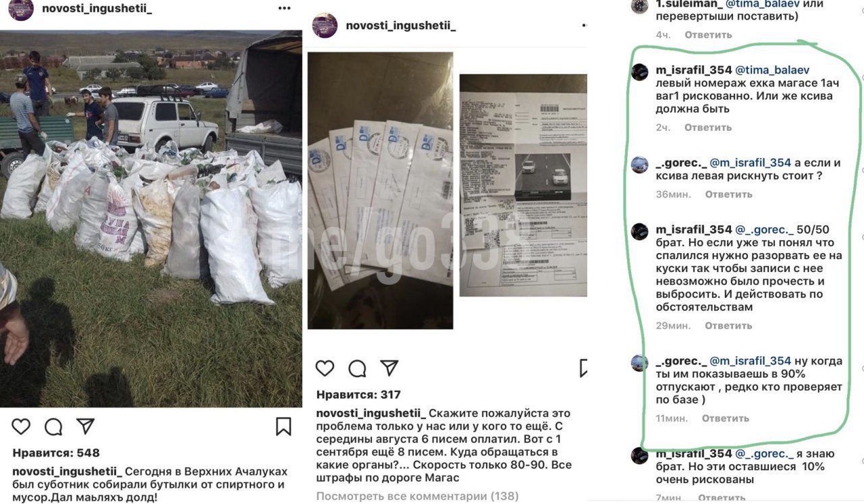Open @tima_balaev mention in m_israfil_354 comment

772,70
